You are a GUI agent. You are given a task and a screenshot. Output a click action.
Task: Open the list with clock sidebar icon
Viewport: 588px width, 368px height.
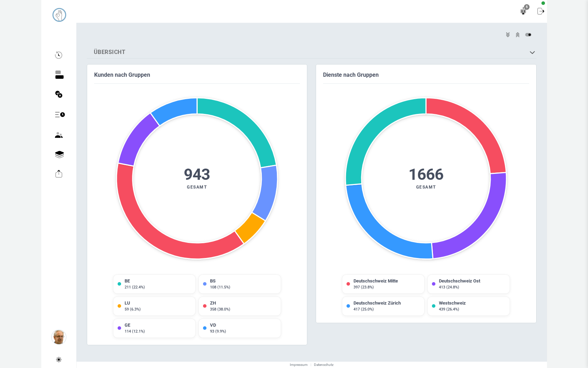tap(59, 115)
